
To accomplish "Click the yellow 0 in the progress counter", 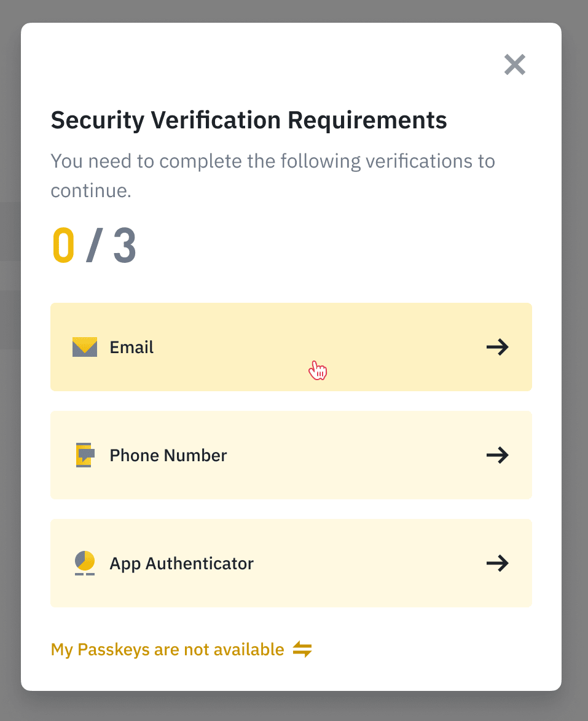I will click(x=63, y=246).
